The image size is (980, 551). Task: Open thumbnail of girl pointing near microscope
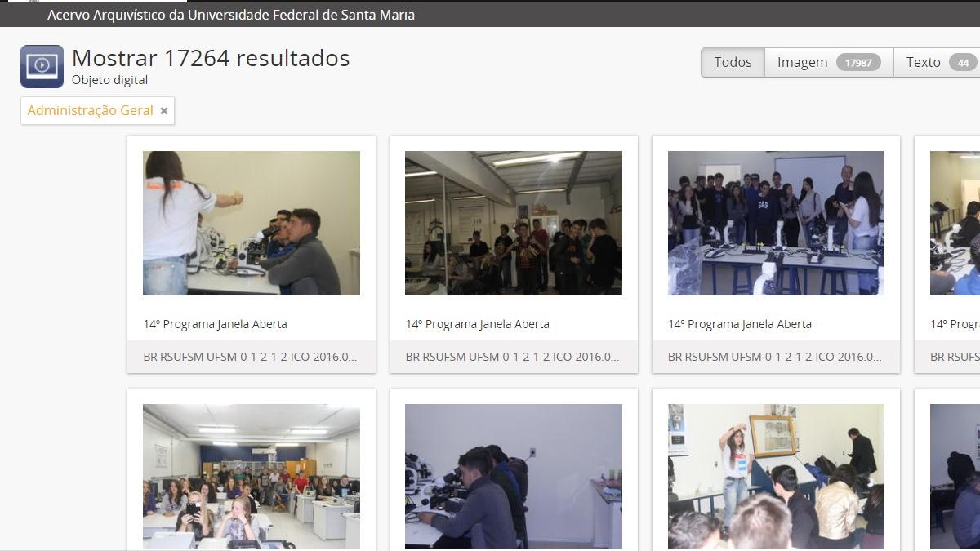pos(252,223)
